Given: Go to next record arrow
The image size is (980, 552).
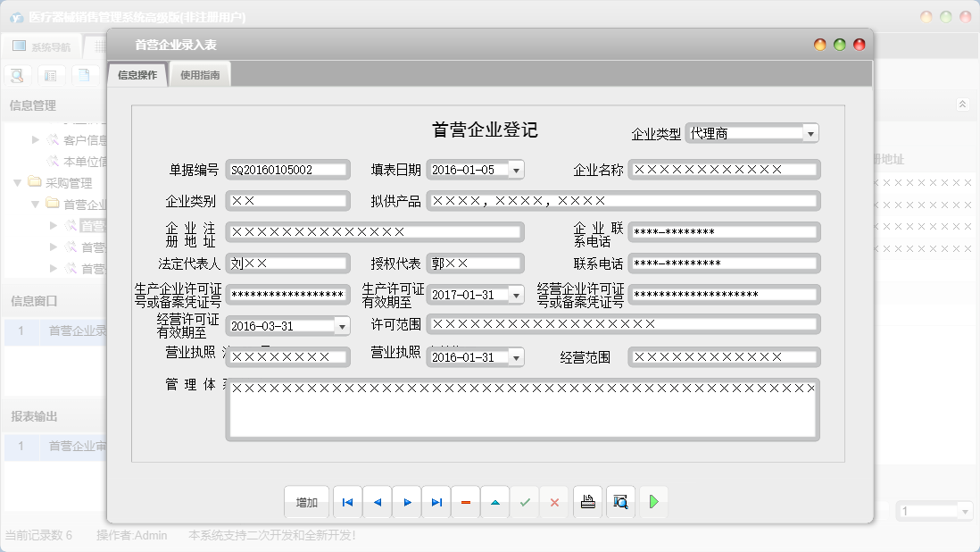Looking at the screenshot, I should click(407, 502).
